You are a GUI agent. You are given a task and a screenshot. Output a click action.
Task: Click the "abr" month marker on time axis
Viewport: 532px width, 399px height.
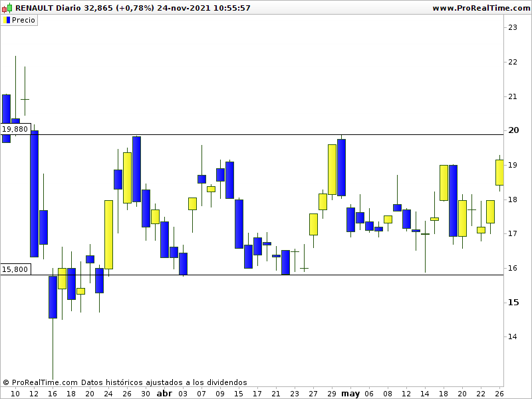tap(164, 394)
